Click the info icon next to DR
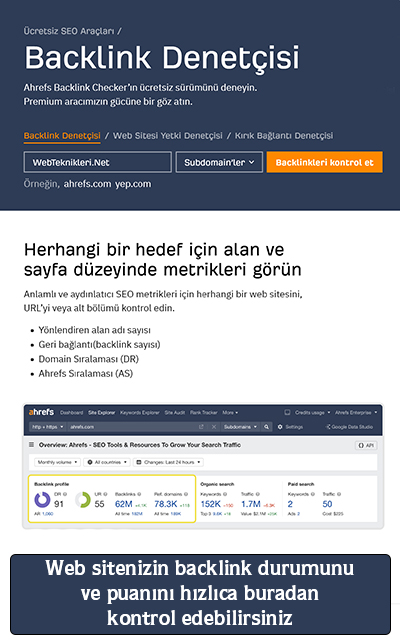Viewport: 400px width, 640px height. coord(65,494)
